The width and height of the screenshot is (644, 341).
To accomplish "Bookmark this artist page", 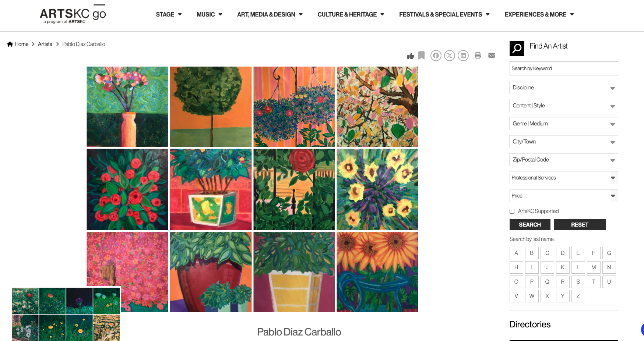I will (x=422, y=56).
